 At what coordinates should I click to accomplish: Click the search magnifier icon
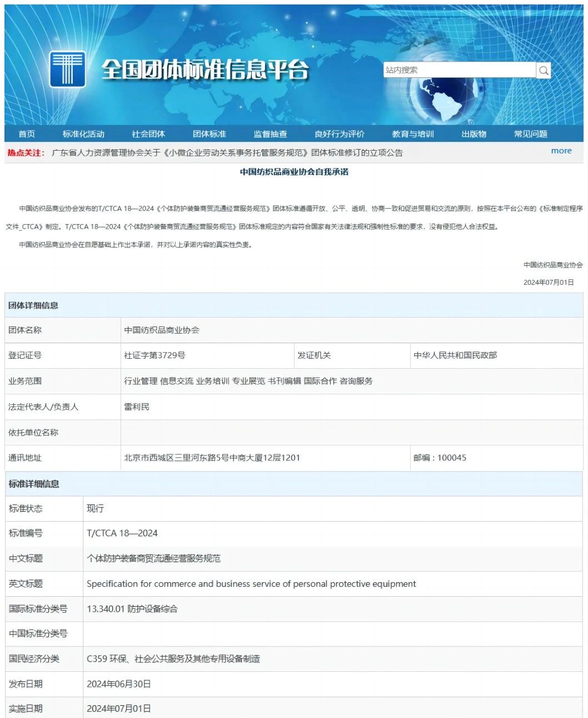(x=544, y=70)
